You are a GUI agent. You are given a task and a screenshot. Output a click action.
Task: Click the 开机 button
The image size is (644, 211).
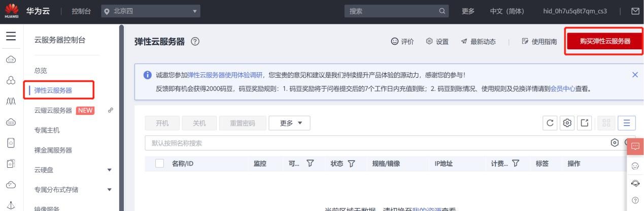point(162,123)
